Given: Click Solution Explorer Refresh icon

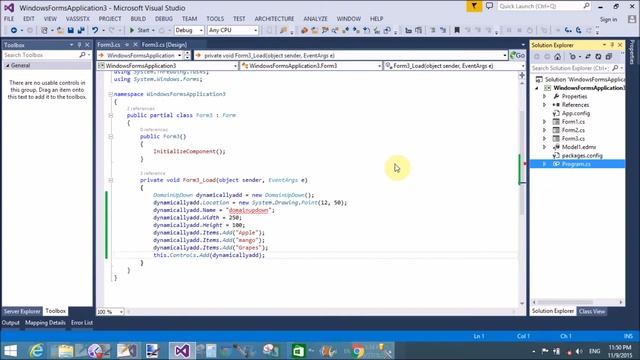Looking at the screenshot, I should pos(598,57).
